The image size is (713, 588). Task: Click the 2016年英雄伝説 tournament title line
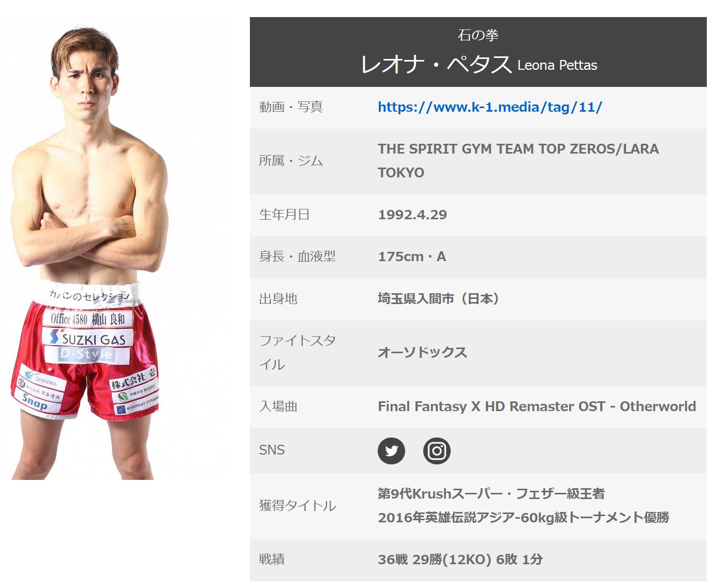pyautogui.click(x=523, y=518)
